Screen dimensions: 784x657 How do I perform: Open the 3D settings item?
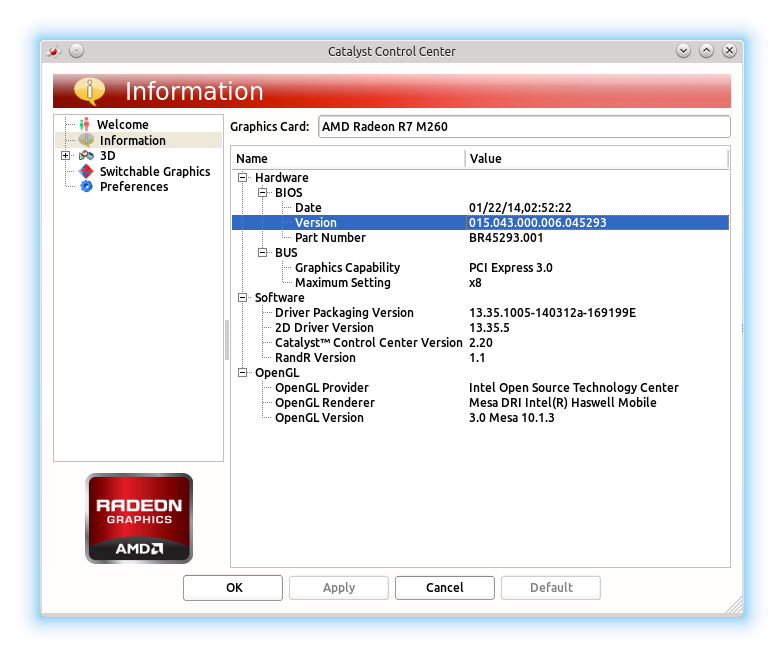(108, 156)
